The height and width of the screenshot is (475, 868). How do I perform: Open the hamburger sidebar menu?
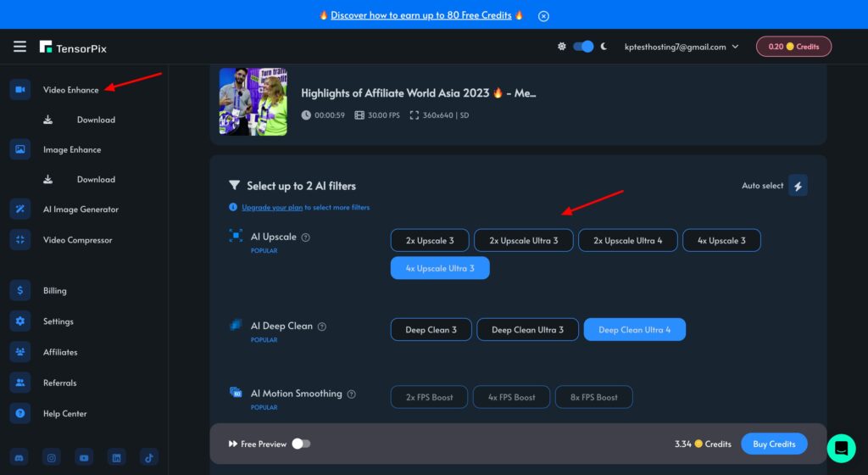coord(19,47)
